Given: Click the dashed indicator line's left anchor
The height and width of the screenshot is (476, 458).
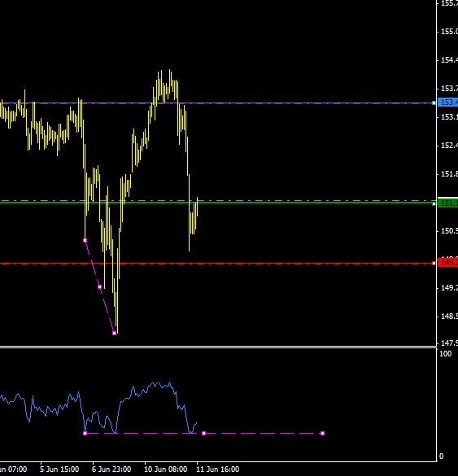Looking at the screenshot, I should click(85, 433).
